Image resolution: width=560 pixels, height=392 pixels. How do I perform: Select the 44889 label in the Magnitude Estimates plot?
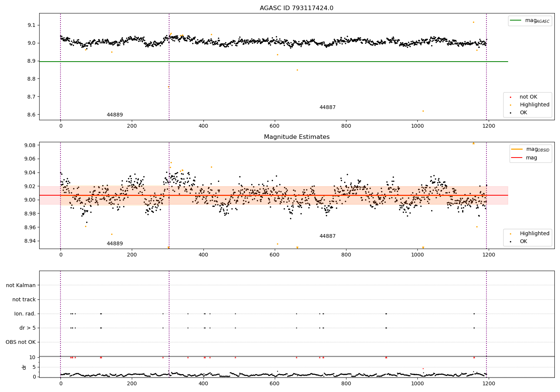click(x=115, y=244)
